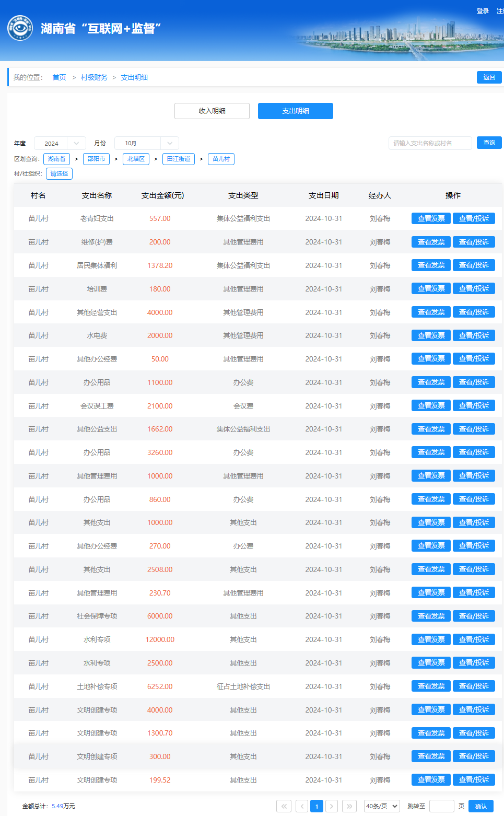The image size is (504, 816).
Task: Open 查看/投诉 for 其他公益支出 row
Action: [x=474, y=429]
